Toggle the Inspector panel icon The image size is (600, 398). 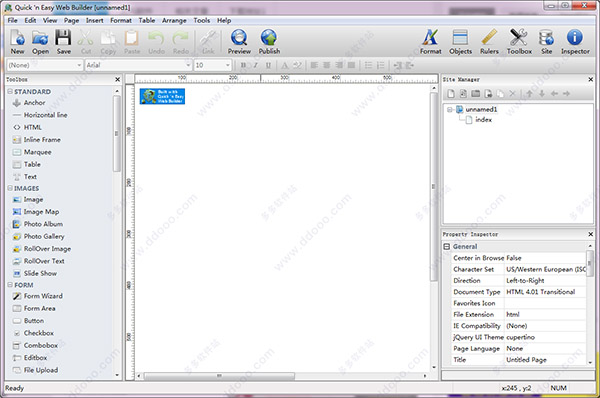coord(575,42)
